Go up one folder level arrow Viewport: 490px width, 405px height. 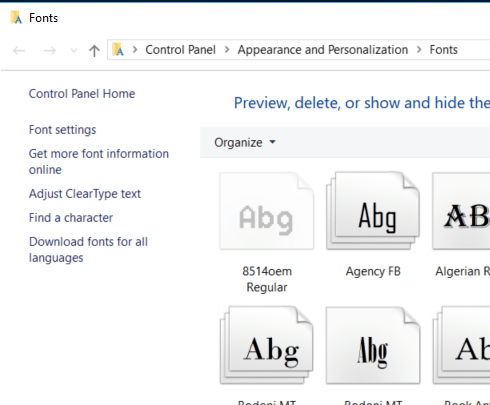(94, 51)
